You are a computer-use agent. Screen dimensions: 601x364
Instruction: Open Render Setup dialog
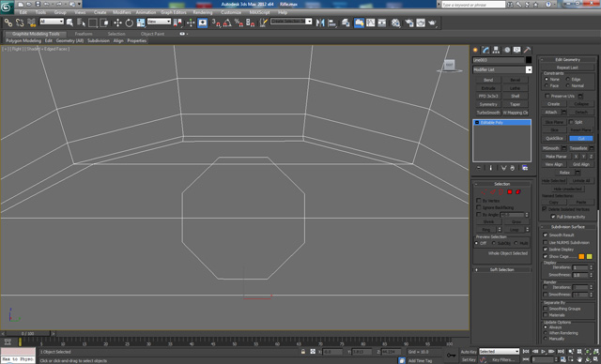pyautogui.click(x=409, y=23)
